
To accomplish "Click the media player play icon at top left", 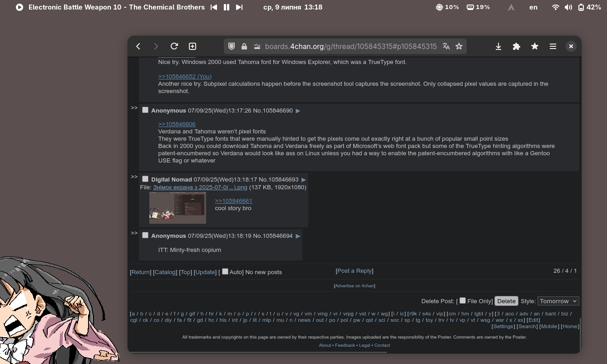I will pos(20,7).
